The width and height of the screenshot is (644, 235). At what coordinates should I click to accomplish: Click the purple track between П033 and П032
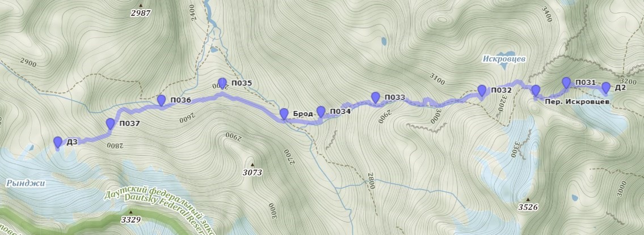tap(431, 101)
